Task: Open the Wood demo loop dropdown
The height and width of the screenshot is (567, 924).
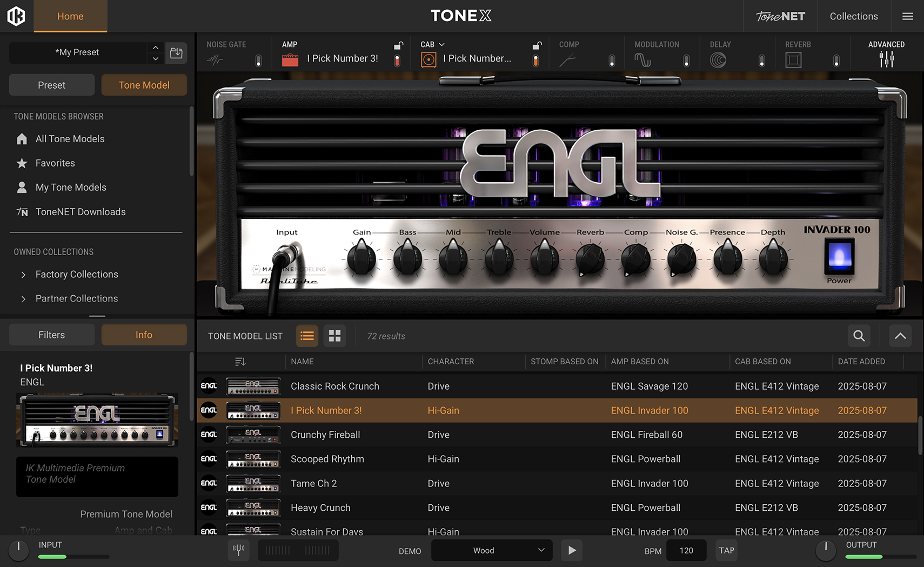Action: 491,550
